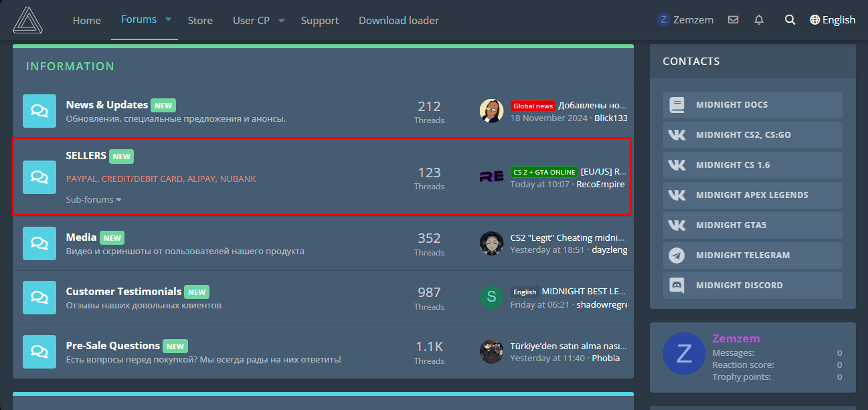Open the alerts bell icon

click(759, 20)
